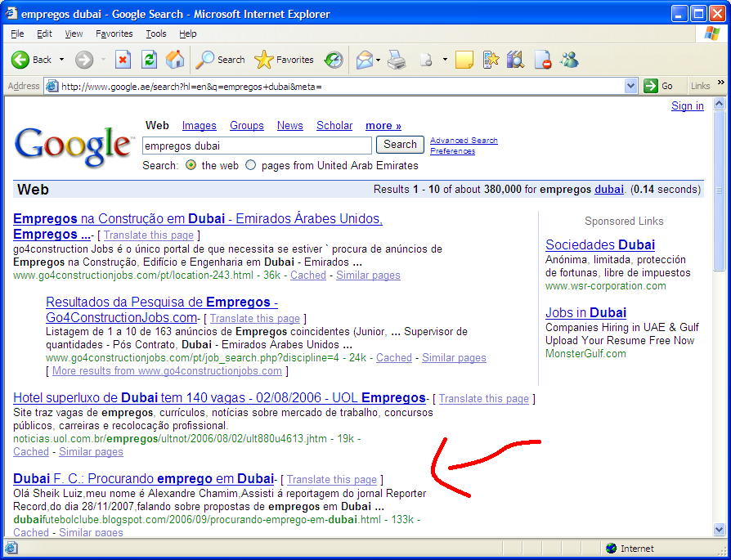
Task: Click the page with red stop sign icon
Action: 543,60
